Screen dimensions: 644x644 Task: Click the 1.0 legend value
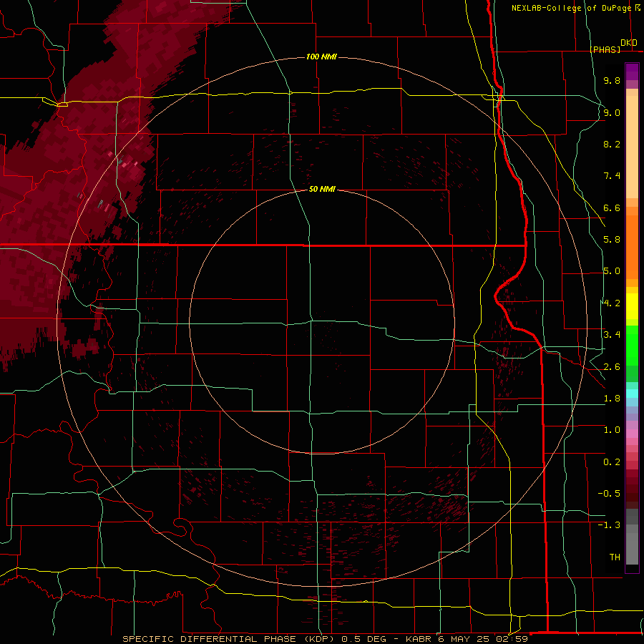pyautogui.click(x=612, y=430)
